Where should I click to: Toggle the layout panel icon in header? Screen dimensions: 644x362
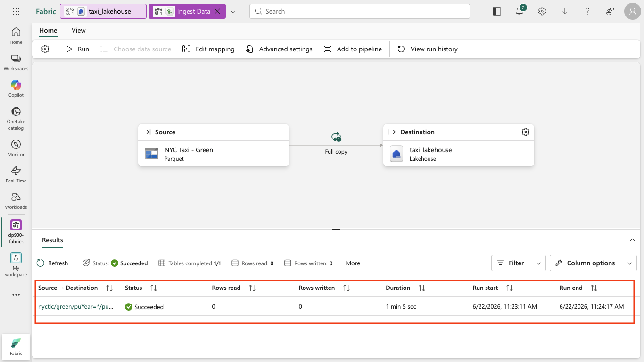[497, 11]
